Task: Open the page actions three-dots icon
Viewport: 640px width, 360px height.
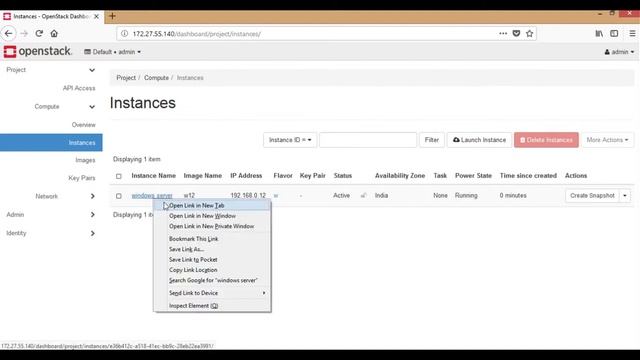Action: click(503, 33)
